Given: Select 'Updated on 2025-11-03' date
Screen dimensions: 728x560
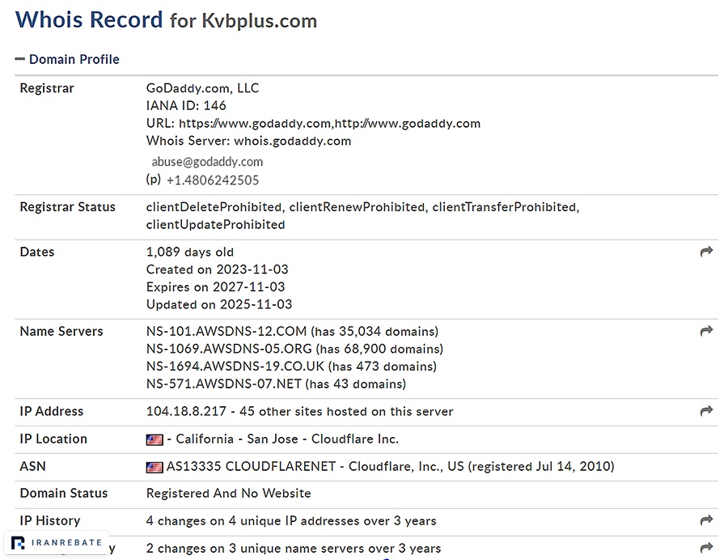Looking at the screenshot, I should [219, 304].
